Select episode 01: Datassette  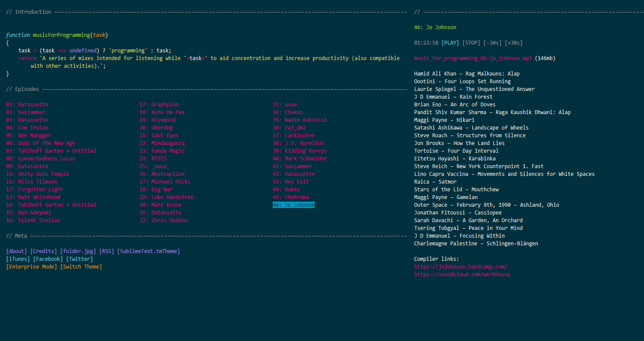click(27, 104)
